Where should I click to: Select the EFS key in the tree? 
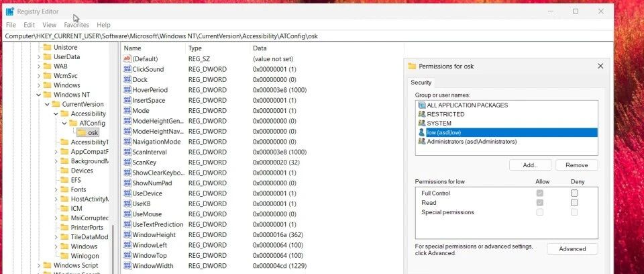click(76, 180)
